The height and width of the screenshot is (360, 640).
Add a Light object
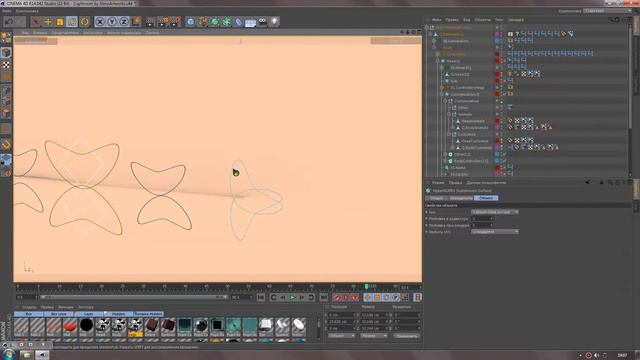tap(274, 21)
